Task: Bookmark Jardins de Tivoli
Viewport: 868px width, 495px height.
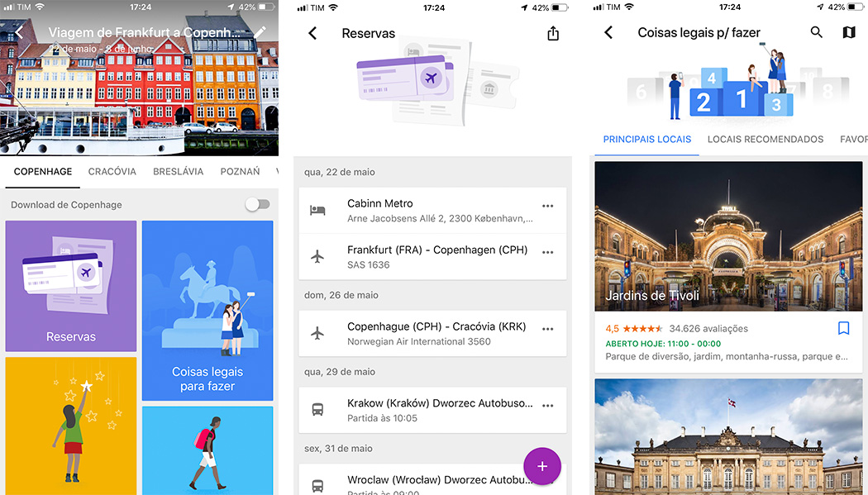Action: point(843,328)
